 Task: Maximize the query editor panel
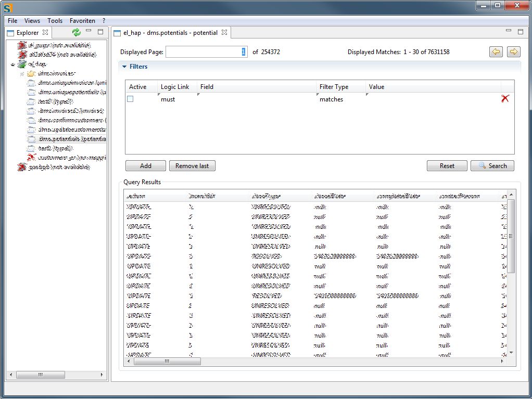pos(521,32)
